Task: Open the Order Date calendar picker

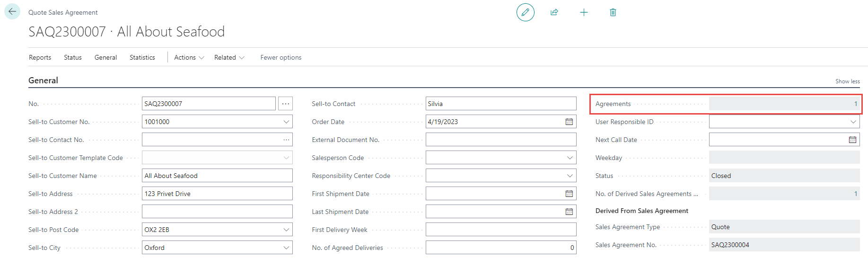Action: (x=569, y=122)
